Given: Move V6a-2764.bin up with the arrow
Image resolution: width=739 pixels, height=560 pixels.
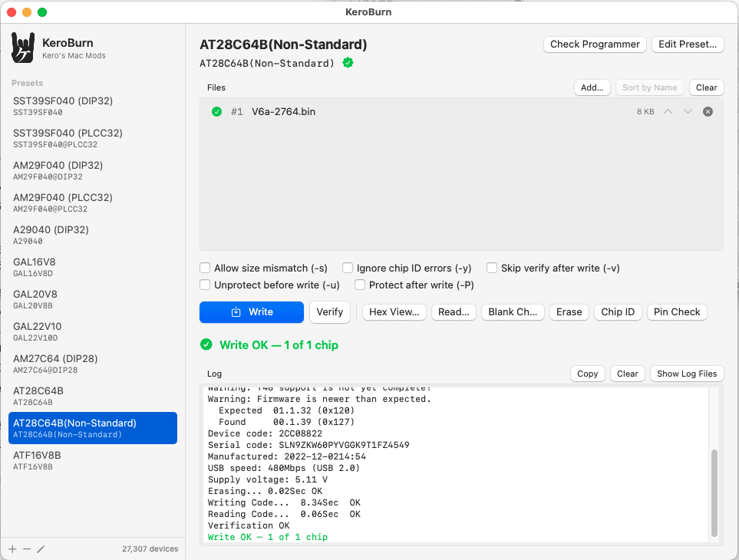Looking at the screenshot, I should click(668, 112).
